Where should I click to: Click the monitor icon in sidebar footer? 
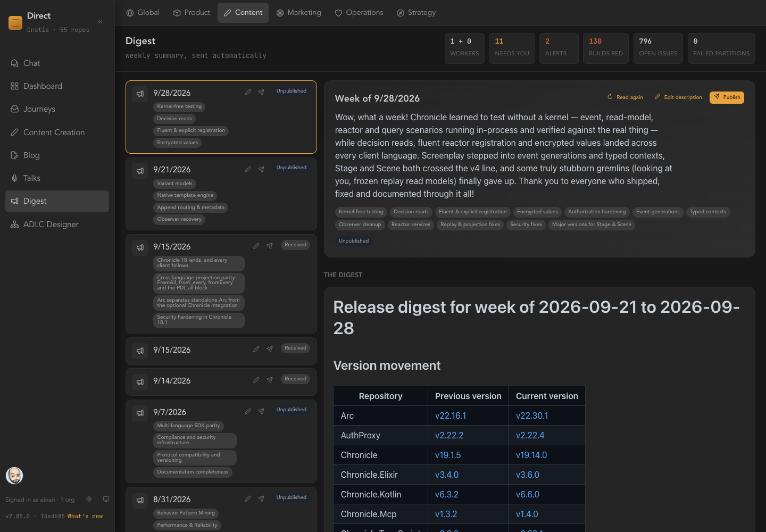106,499
